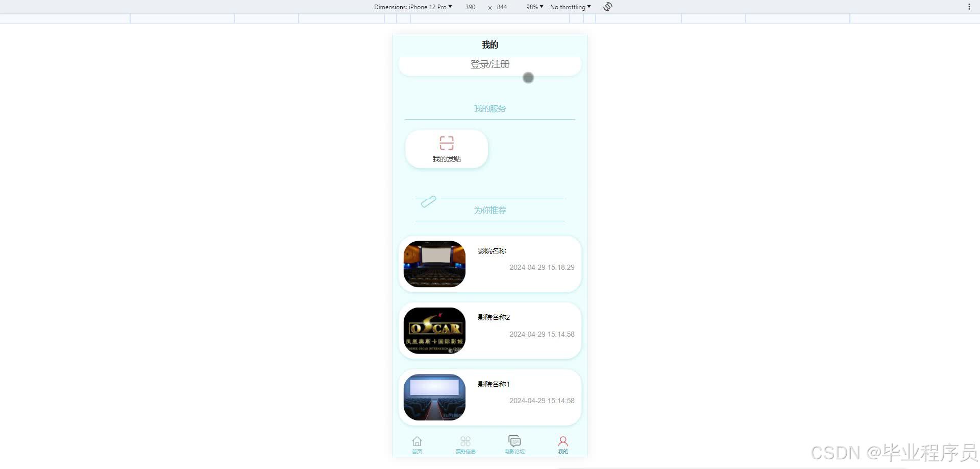The height and width of the screenshot is (469, 980).
Task: Tap the 我的发贴 label
Action: 447,159
